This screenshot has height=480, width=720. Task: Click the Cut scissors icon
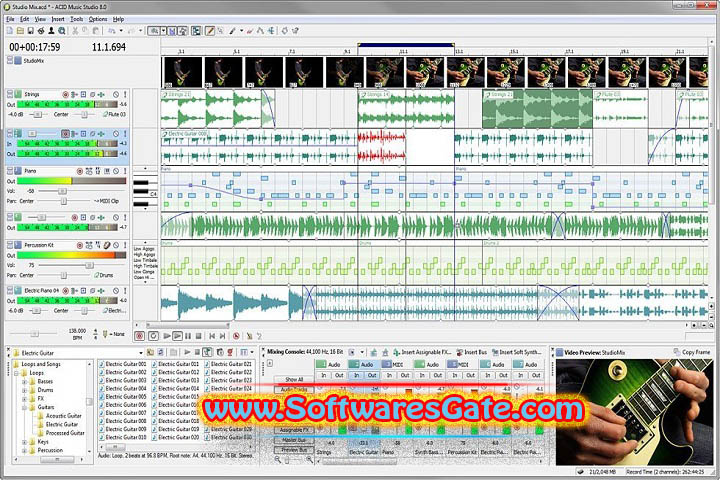(x=75, y=31)
